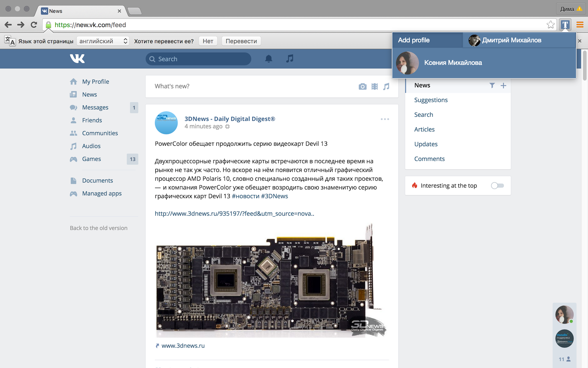The height and width of the screenshot is (368, 588).
Task: Click Перевести to translate page
Action: [241, 41]
